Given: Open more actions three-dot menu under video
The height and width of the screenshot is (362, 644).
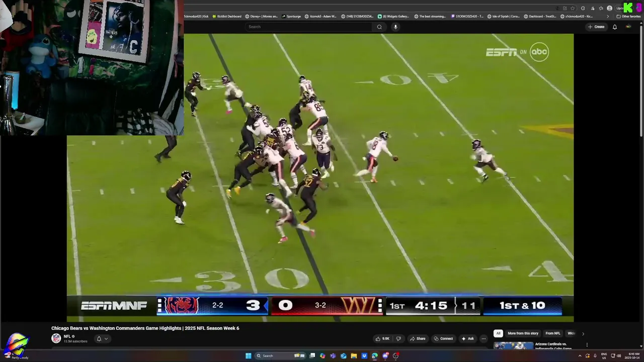Looking at the screenshot, I should coord(484,338).
